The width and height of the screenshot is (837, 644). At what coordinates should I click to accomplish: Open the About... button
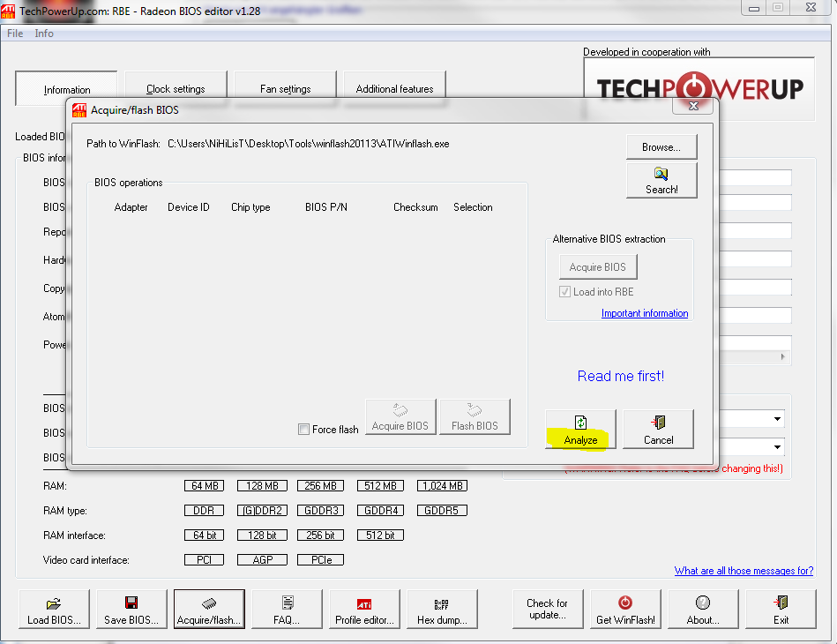tap(703, 610)
